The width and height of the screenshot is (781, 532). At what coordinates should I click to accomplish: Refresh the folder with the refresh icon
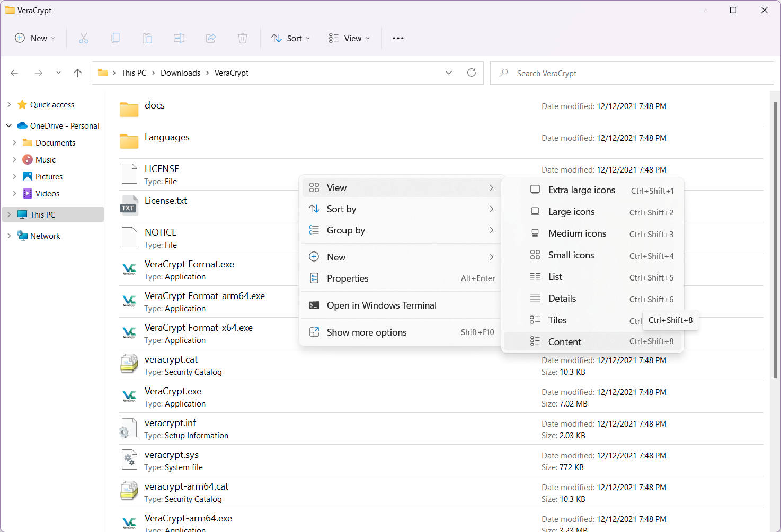click(472, 73)
